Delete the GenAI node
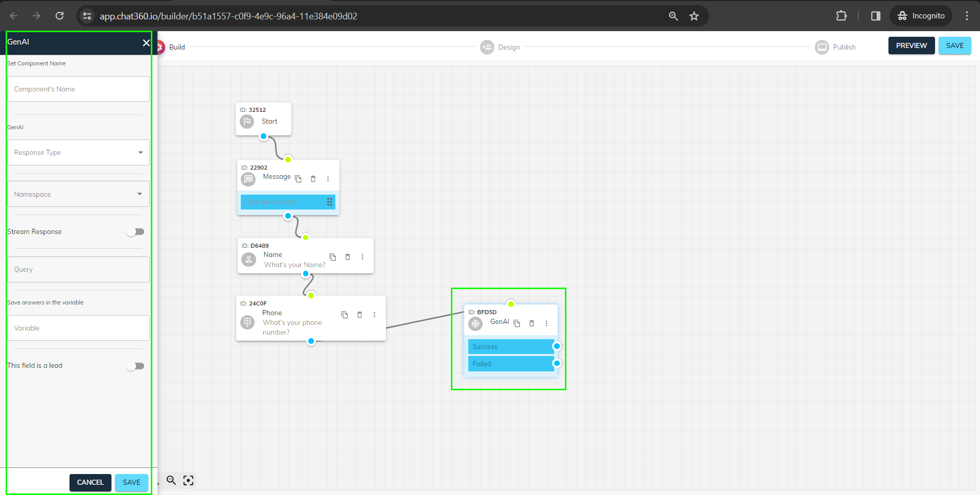Viewport: 980px width, 495px height. (x=532, y=323)
